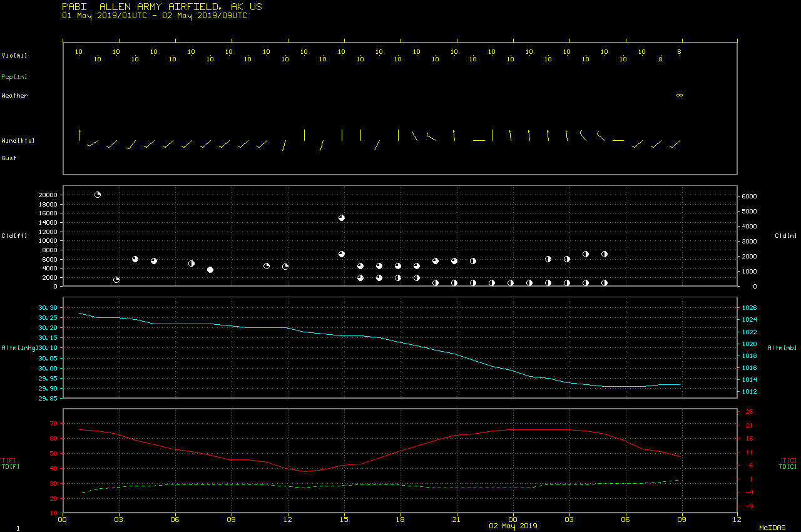This screenshot has width=801, height=532.
Task: Select the green Pcp[in] label
Action: coord(14,77)
